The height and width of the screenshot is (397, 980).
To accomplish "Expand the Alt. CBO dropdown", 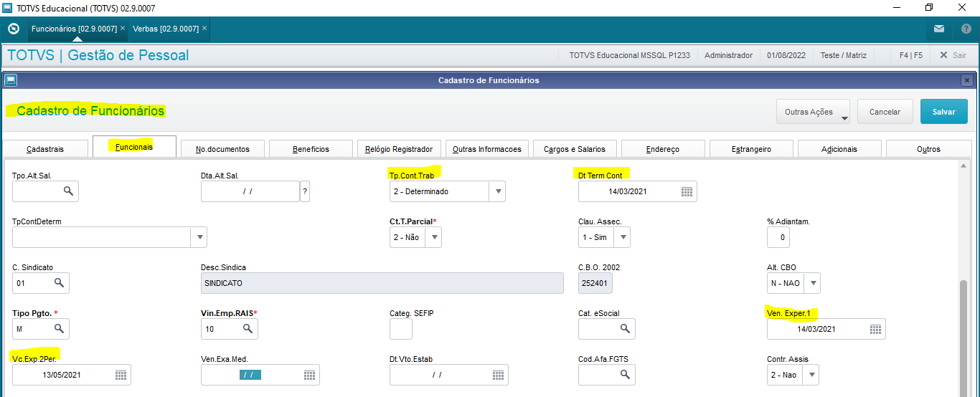I will pos(812,283).
